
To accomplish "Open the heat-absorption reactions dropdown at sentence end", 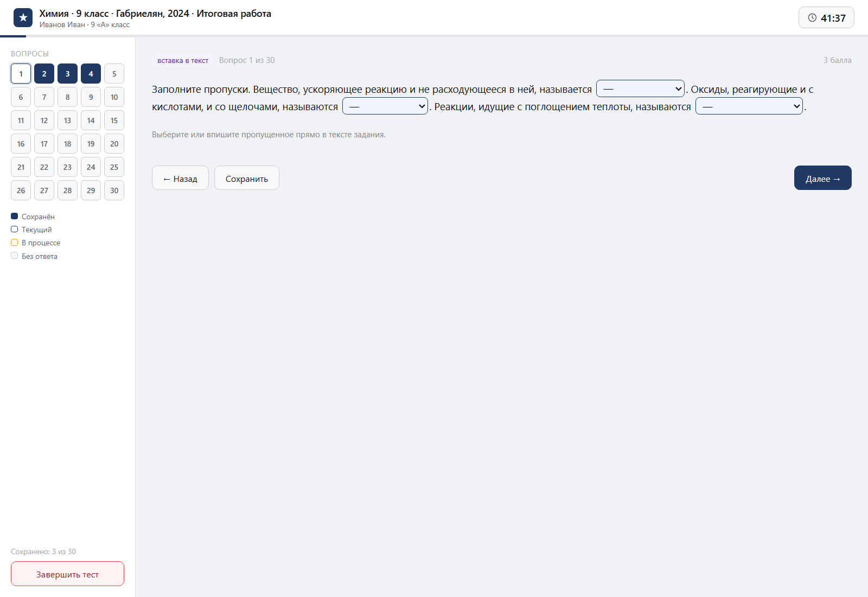I will [x=749, y=106].
